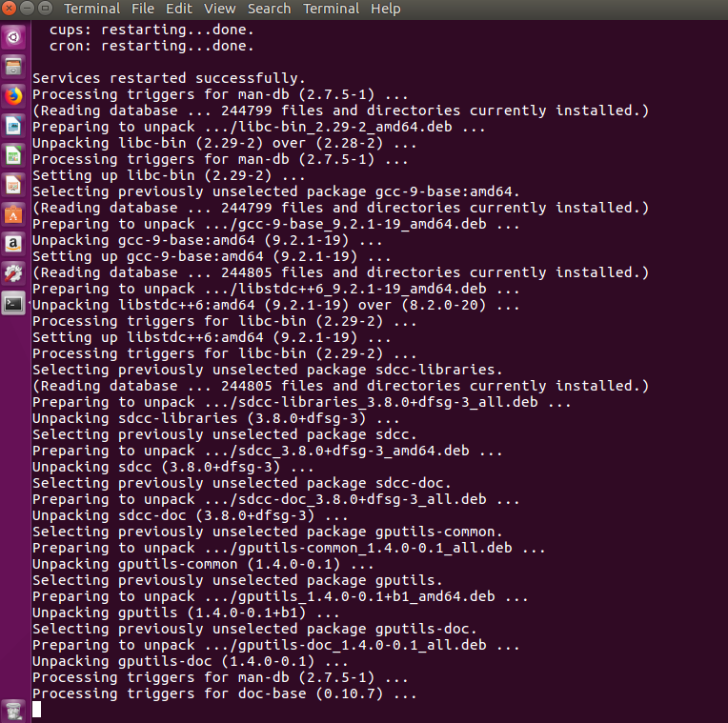This screenshot has width=728, height=723.
Task: Click 'Selecting previously unselected package gputils.' line
Action: click(237, 580)
